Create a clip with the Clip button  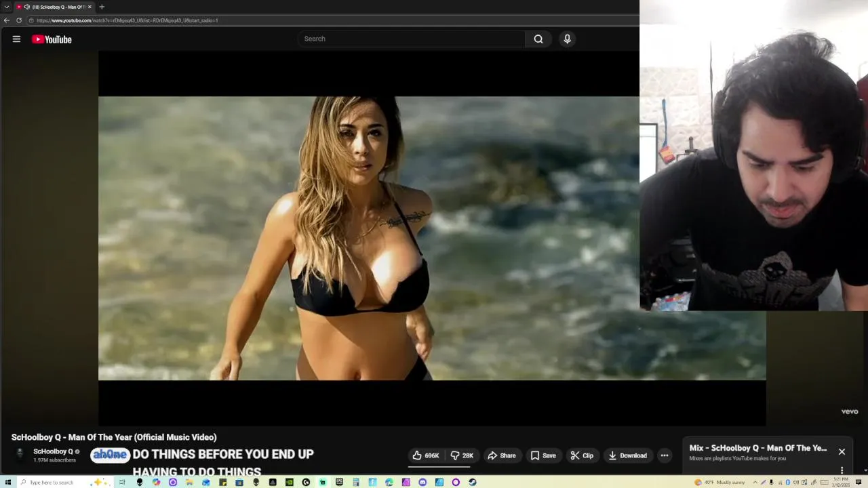[582, 455]
